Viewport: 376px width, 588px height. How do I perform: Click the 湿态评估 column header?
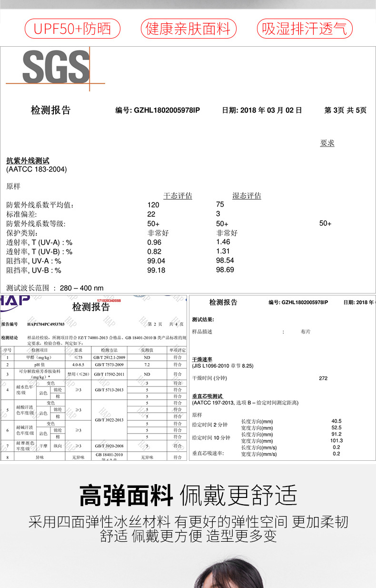pyautogui.click(x=247, y=196)
